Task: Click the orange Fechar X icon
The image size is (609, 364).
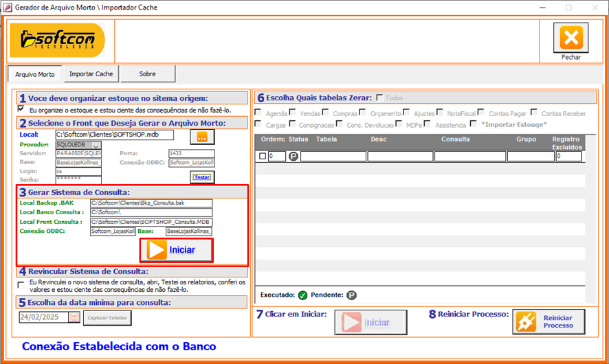Action: [x=571, y=37]
